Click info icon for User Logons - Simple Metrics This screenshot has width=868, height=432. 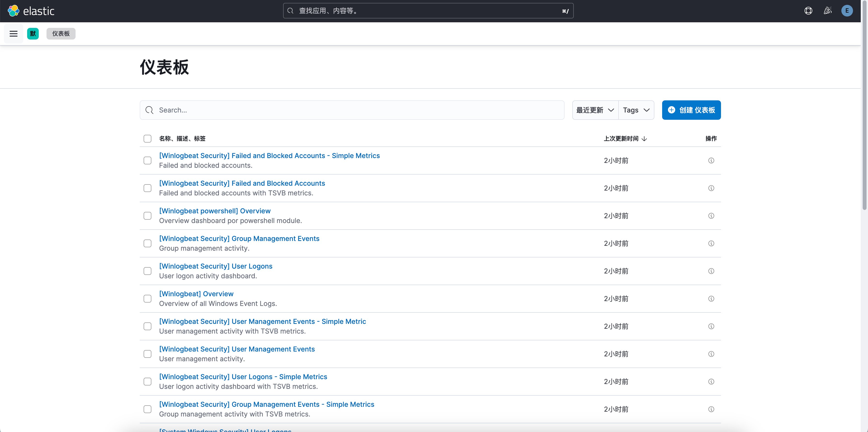click(711, 382)
